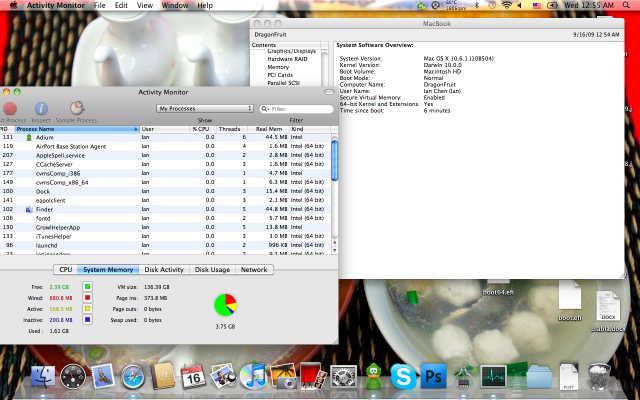This screenshot has height=400, width=640.
Task: Click the Wi-Fi status icon
Action: [x=507, y=5]
